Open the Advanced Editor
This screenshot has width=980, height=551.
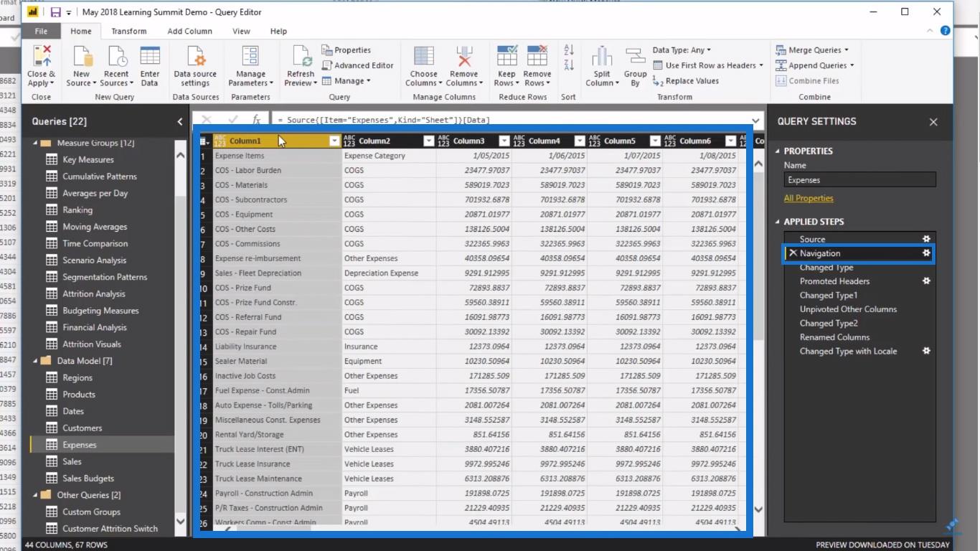357,65
